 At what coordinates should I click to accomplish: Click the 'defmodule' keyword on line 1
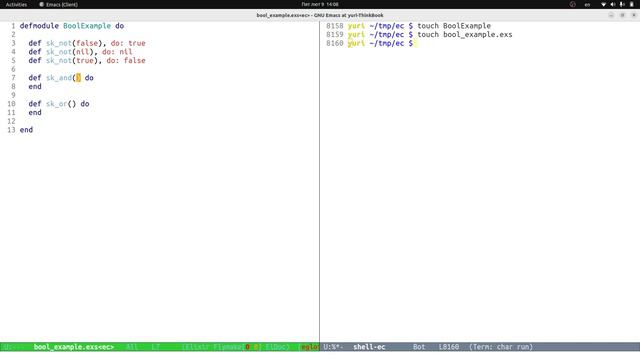click(x=39, y=26)
